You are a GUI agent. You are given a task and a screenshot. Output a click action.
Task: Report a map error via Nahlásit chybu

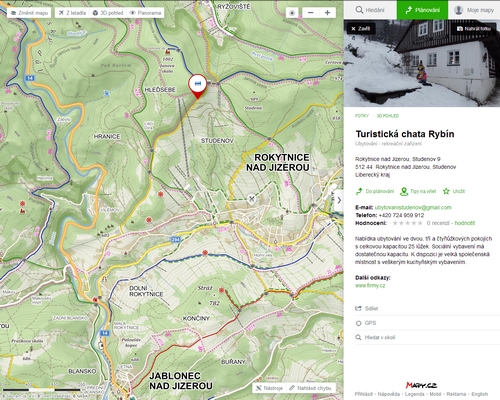(x=310, y=388)
